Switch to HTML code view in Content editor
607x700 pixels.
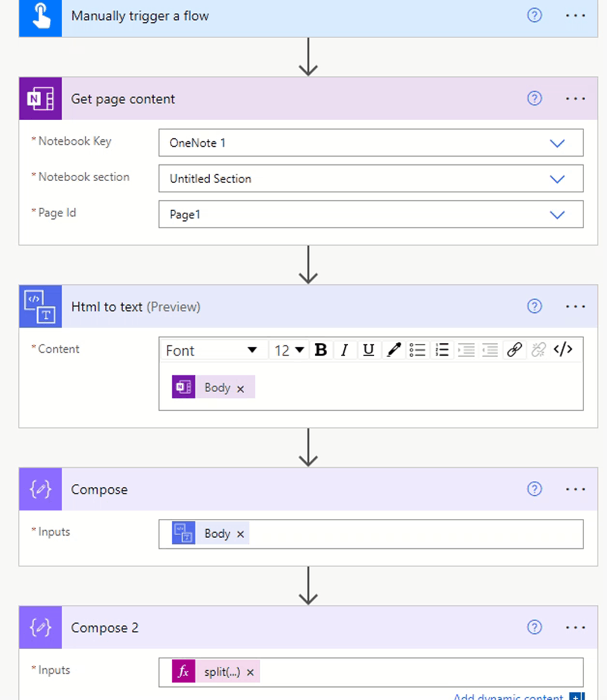(x=563, y=349)
